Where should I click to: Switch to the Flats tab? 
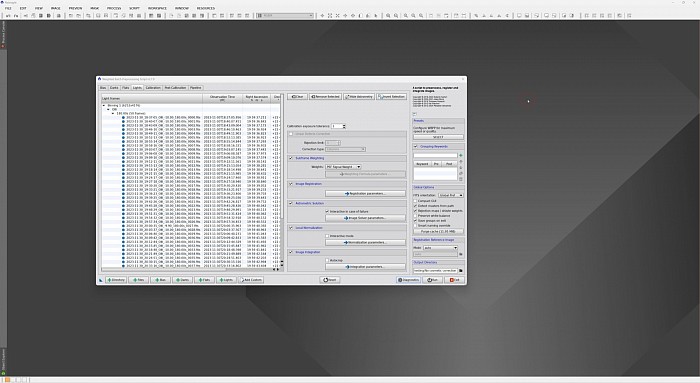(x=126, y=88)
